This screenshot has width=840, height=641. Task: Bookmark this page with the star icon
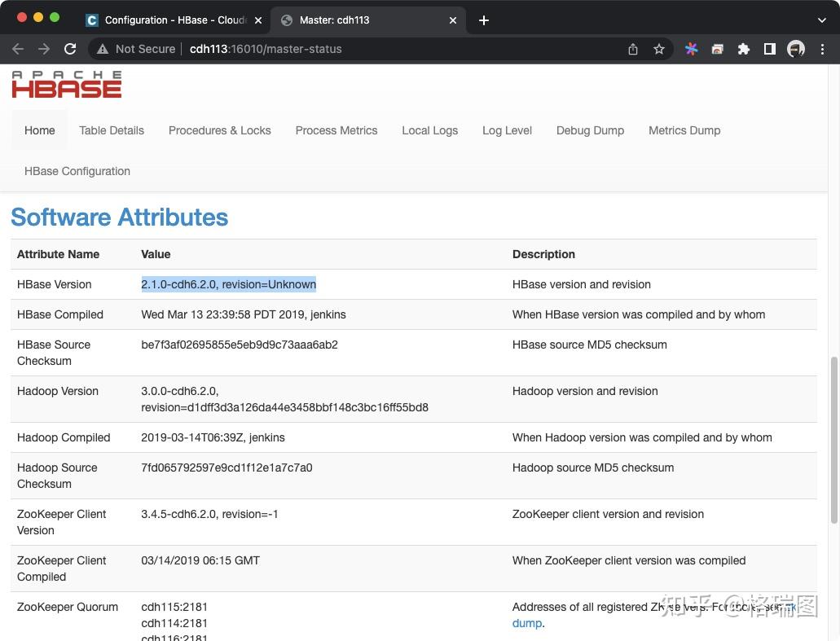pos(659,49)
